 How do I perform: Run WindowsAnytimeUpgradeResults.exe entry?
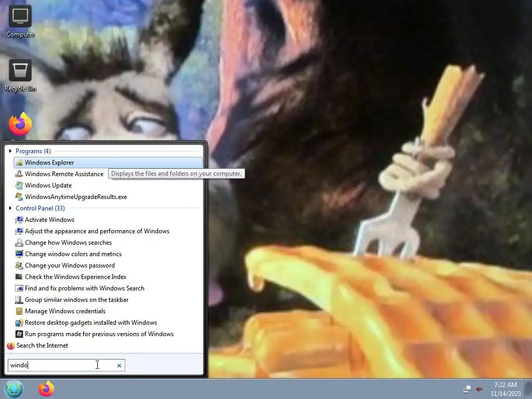point(76,197)
